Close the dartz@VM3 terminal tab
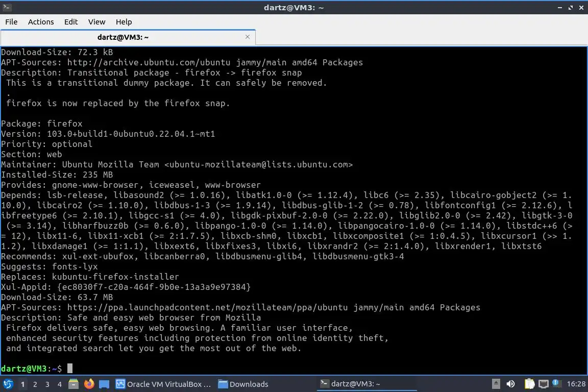 (x=248, y=37)
